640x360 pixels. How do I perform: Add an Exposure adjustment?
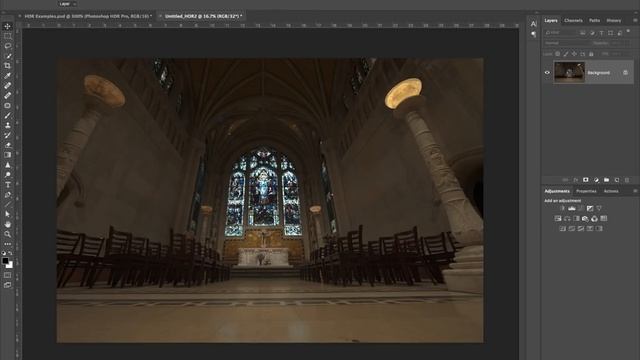590,209
